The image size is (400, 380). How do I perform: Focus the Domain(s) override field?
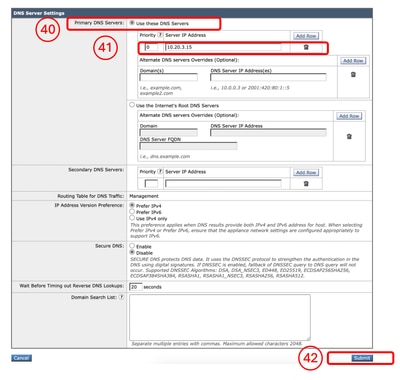(168, 77)
